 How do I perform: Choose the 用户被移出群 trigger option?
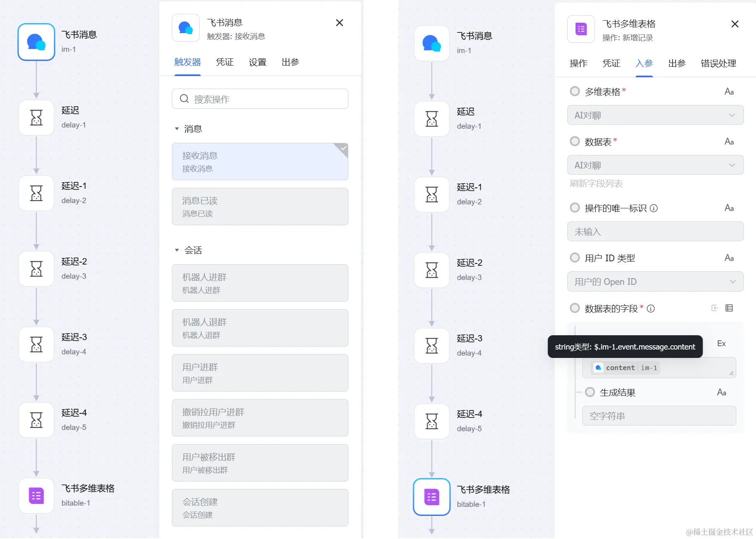(x=260, y=463)
